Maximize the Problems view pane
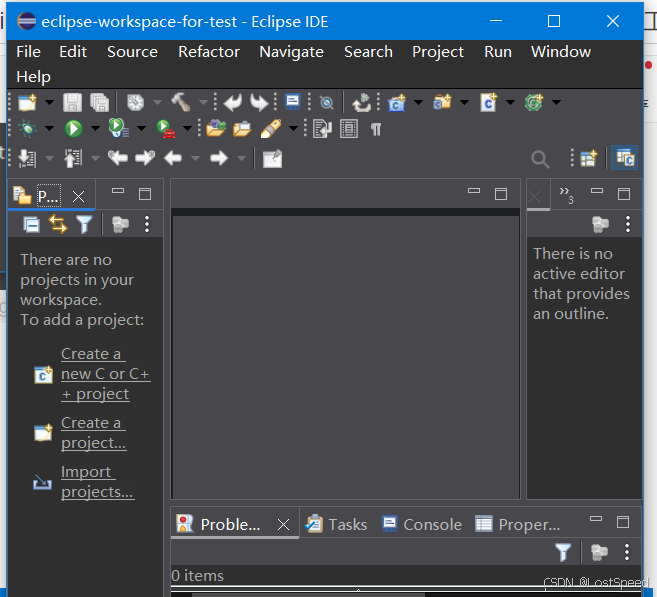 (x=623, y=522)
